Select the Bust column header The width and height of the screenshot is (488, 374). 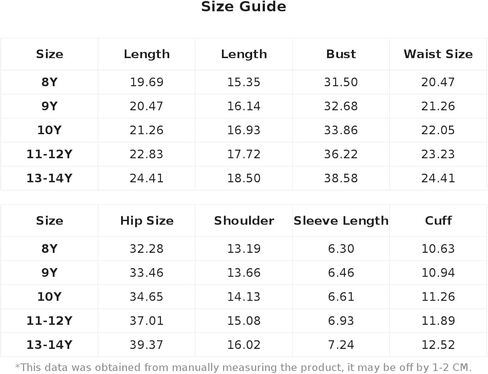point(341,54)
